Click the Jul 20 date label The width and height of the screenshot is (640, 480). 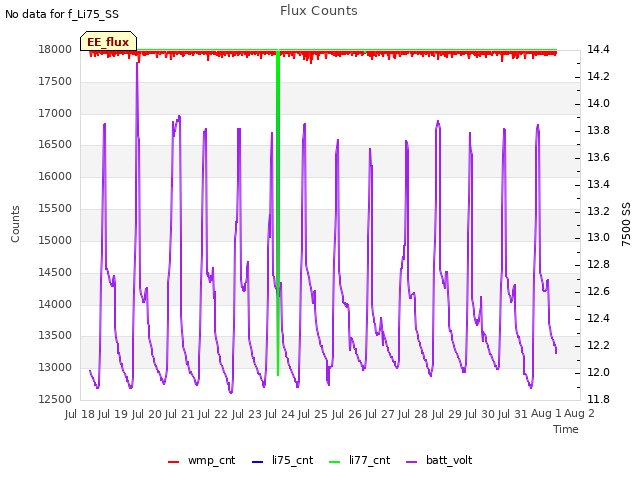pyautogui.click(x=147, y=414)
